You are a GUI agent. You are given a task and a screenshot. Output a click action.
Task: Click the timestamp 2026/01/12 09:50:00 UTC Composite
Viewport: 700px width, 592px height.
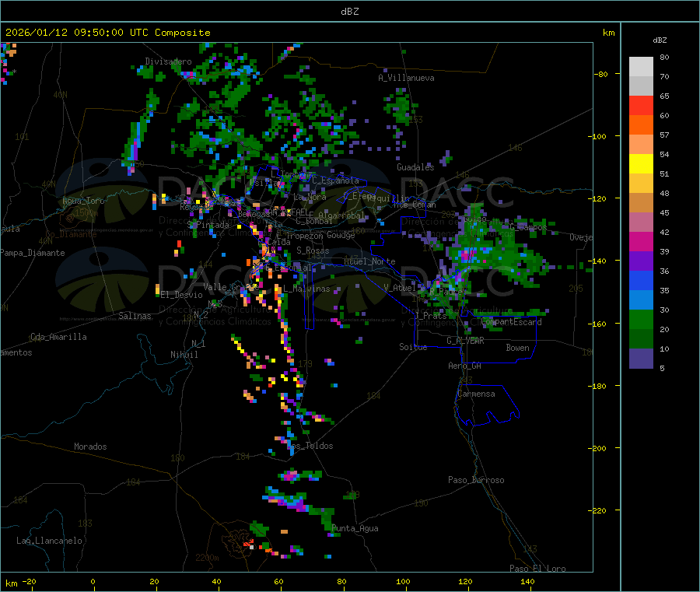click(x=107, y=33)
